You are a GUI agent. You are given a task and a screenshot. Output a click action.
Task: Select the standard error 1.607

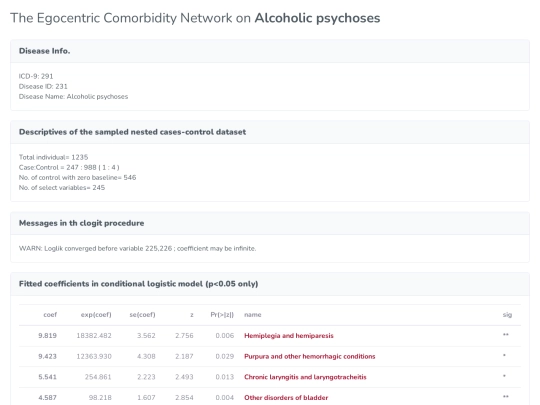pyautogui.click(x=146, y=397)
